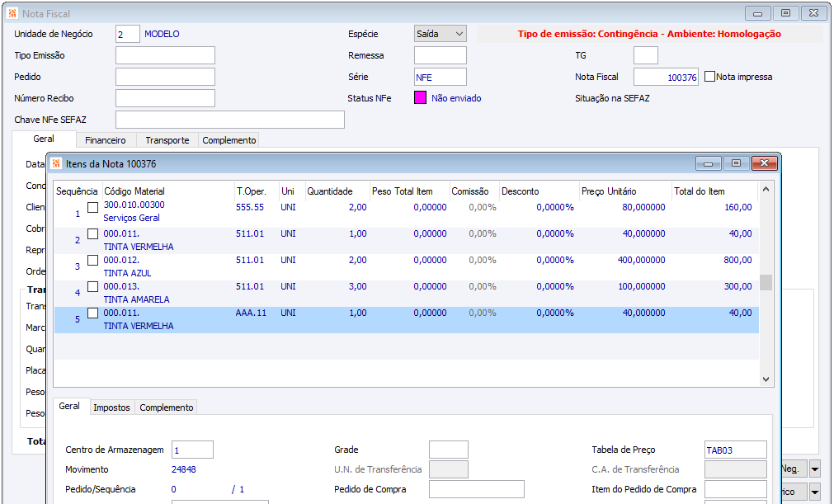Click the Nota Fiscal window title icon
The height and width of the screenshot is (504, 834).
pos(12,14)
